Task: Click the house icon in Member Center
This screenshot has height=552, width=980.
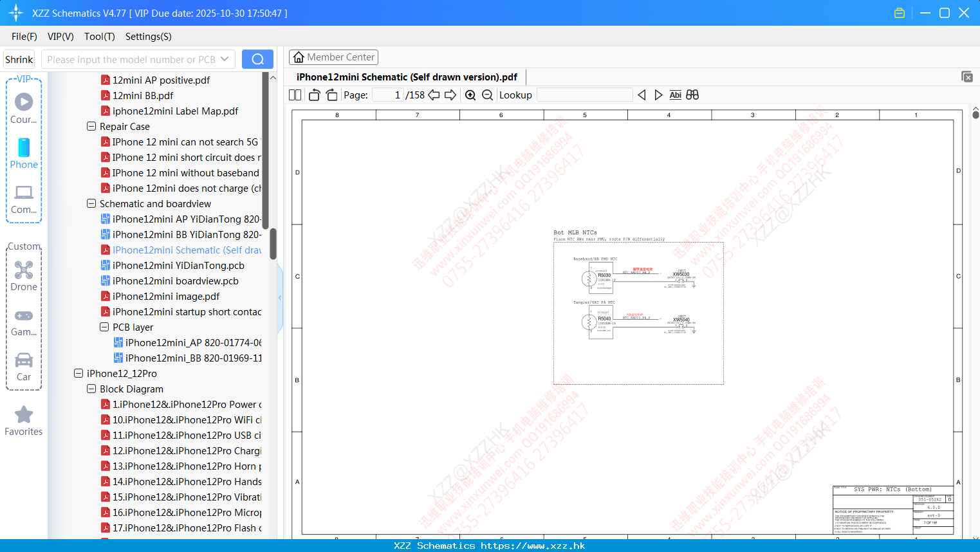Action: 299,57
